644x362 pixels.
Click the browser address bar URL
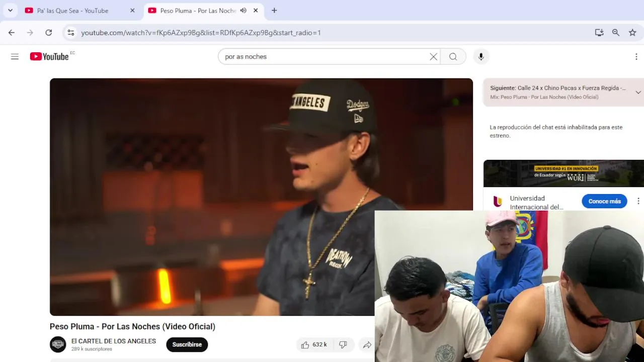[201, 33]
